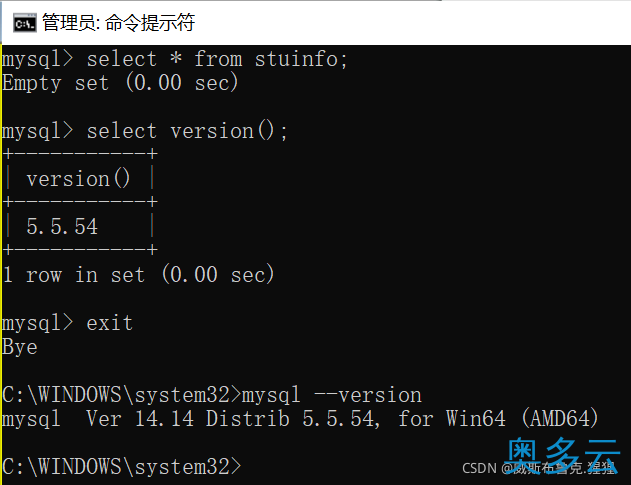Click the exit command after the mysql prompt

[x=110, y=323]
